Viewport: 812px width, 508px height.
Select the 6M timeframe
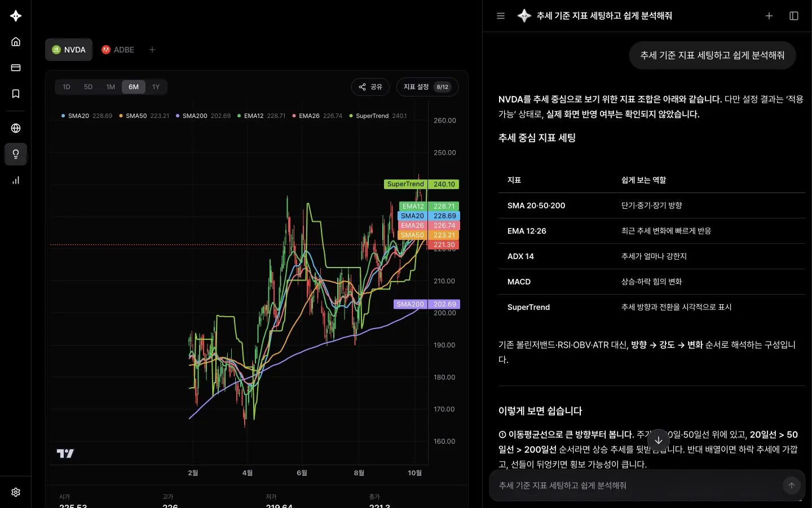click(134, 87)
